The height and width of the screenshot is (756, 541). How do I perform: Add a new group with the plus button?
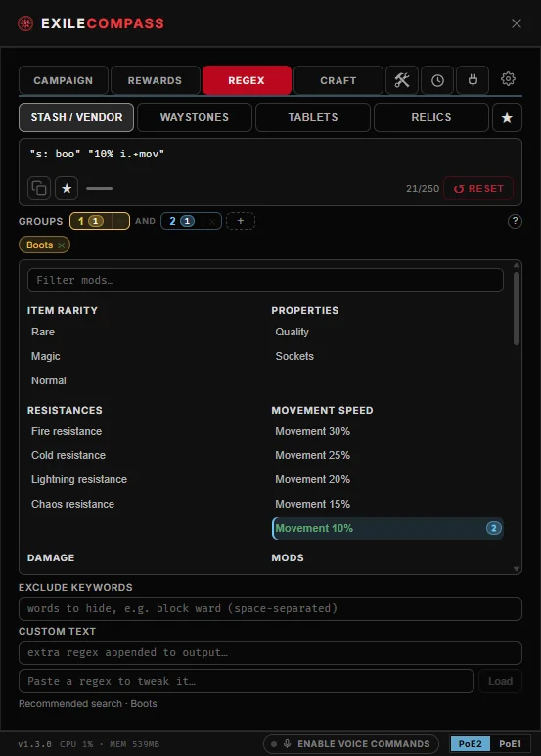[240, 221]
